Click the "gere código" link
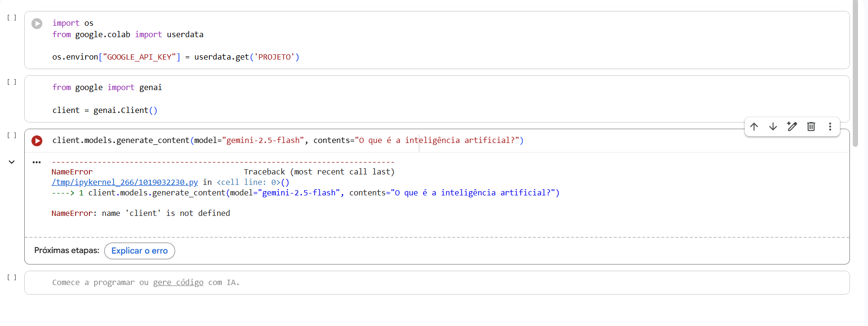This screenshot has width=868, height=326. [x=178, y=283]
